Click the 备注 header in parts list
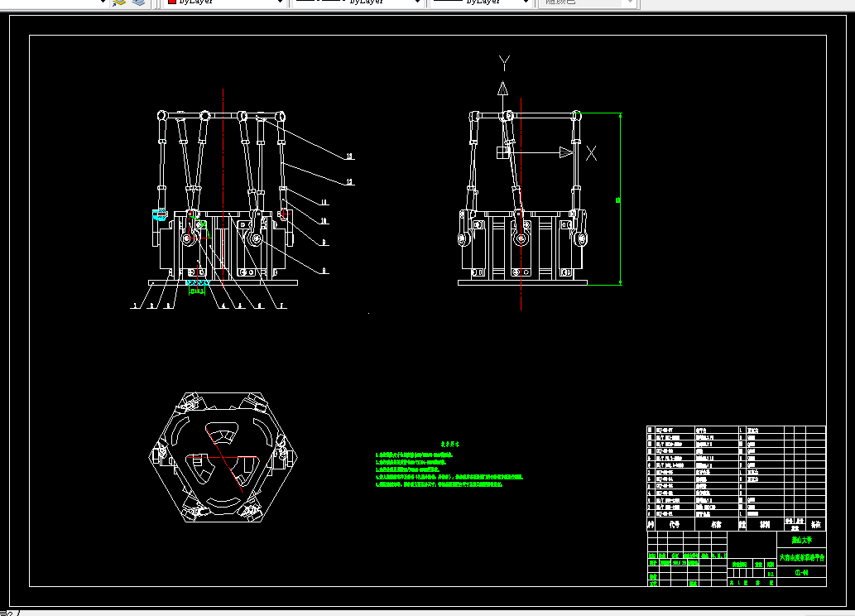This screenshot has height=616, width=855. (x=816, y=524)
